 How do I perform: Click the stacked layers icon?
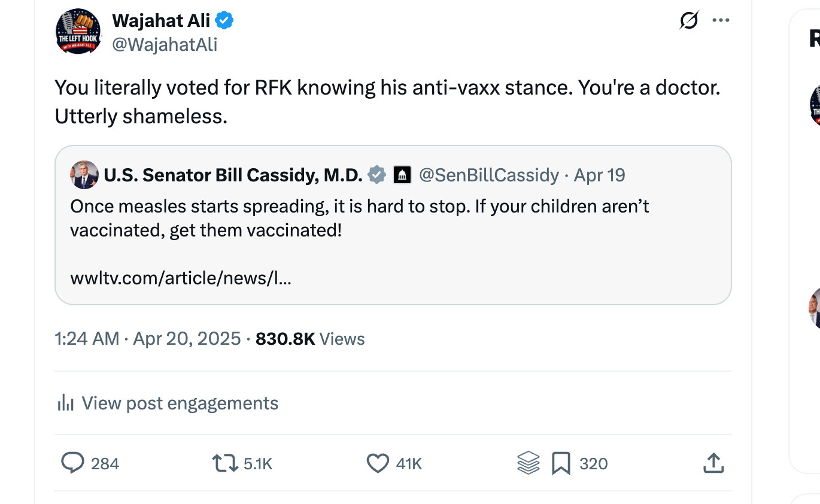click(x=528, y=463)
